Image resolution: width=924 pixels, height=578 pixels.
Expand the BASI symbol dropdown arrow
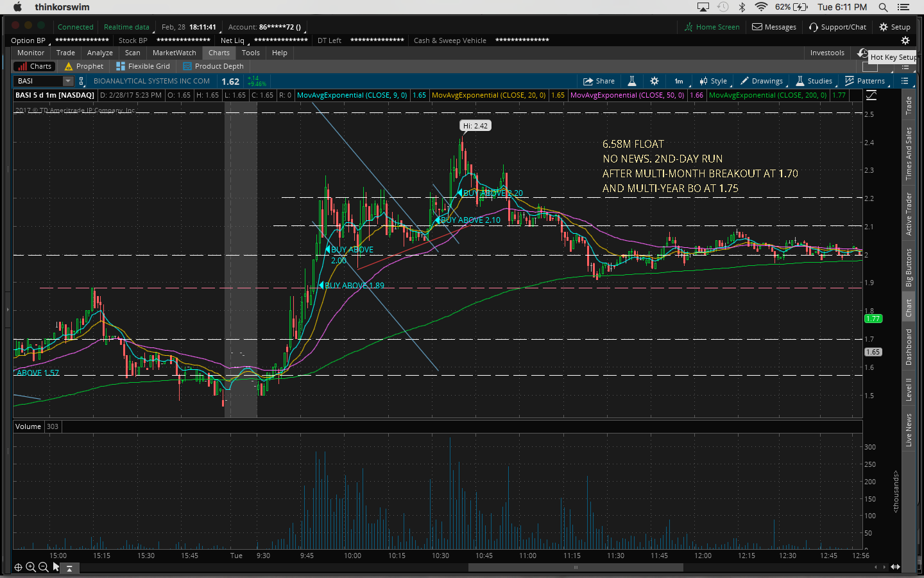(68, 81)
